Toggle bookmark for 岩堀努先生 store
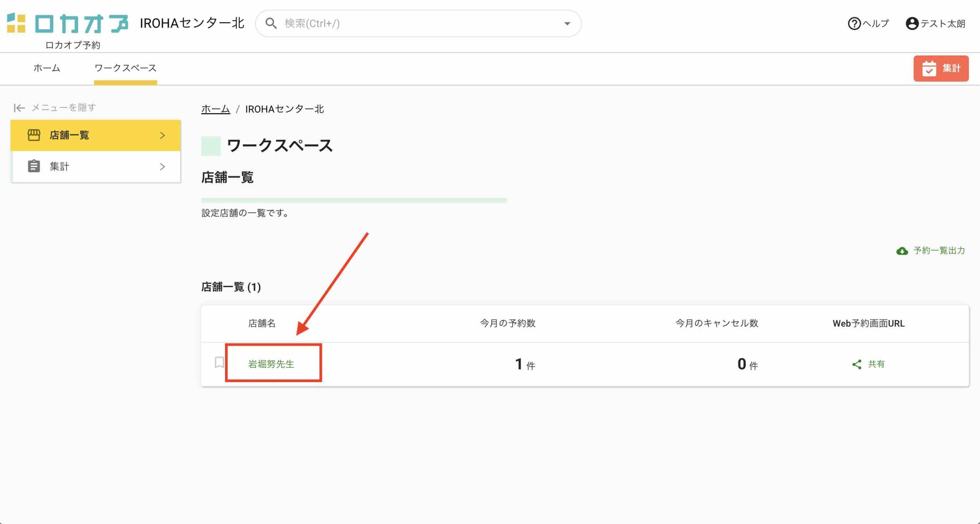Image resolution: width=980 pixels, height=524 pixels. [219, 362]
